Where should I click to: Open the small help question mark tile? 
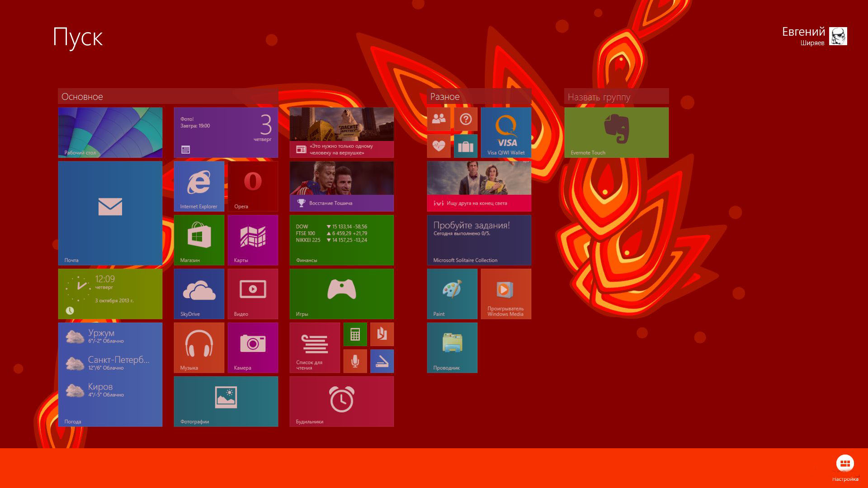466,119
